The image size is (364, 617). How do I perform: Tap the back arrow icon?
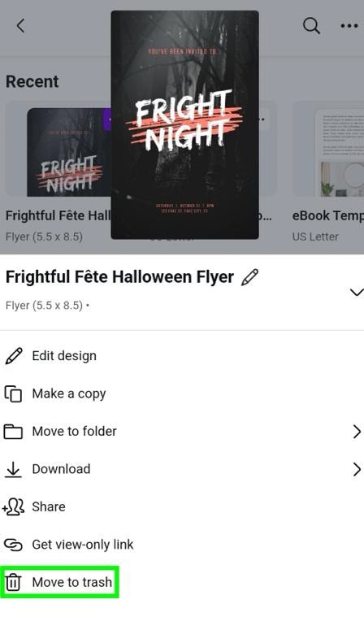pyautogui.click(x=20, y=26)
